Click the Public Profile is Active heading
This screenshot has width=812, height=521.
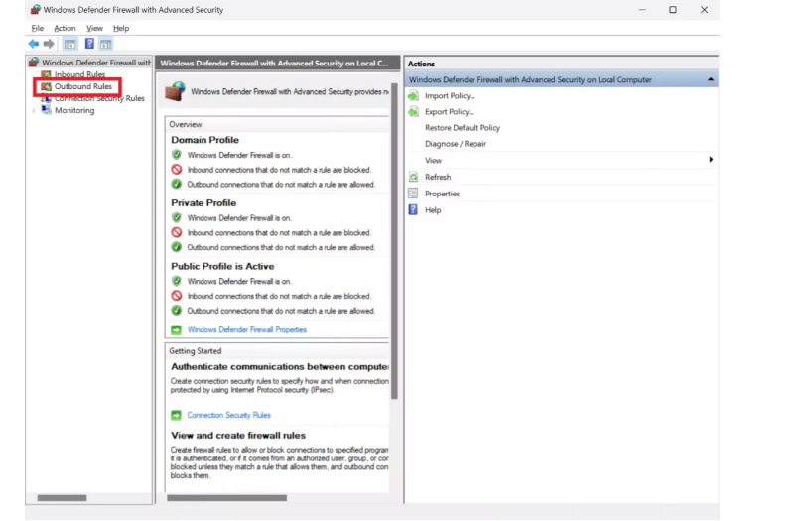click(x=222, y=266)
